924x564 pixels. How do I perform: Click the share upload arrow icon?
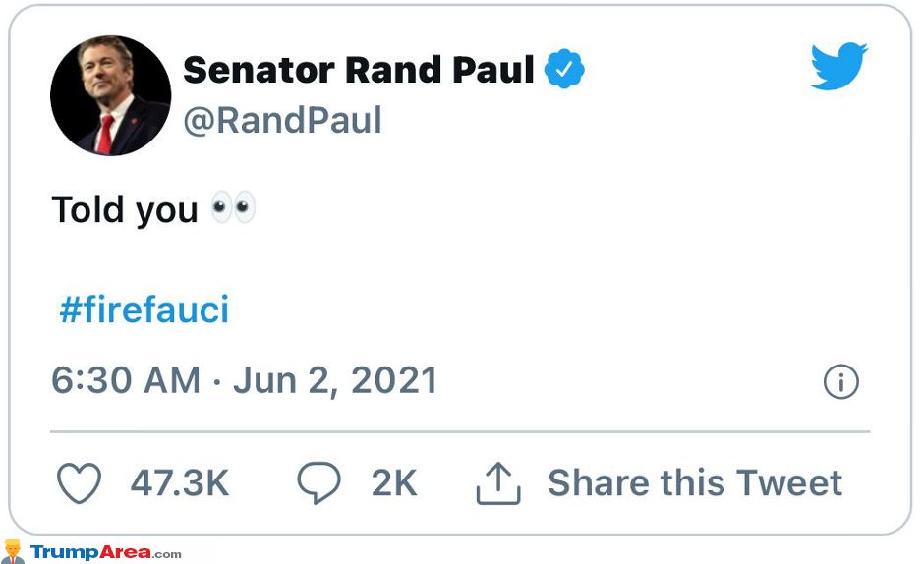click(498, 483)
